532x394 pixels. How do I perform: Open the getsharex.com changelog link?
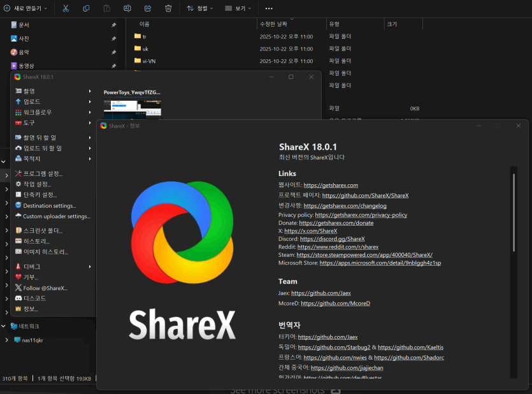click(x=345, y=206)
